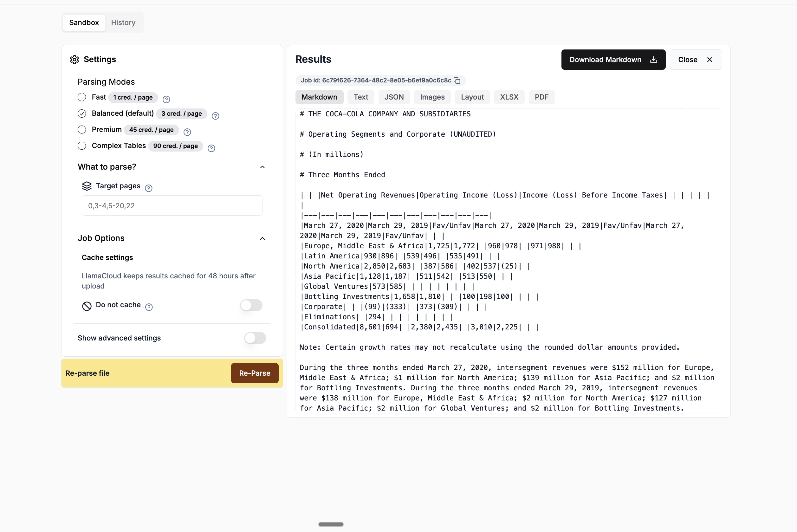Click the 'THE COCA-COLA COMPANY AND SUBSIDIARIES' heading
Image resolution: width=797 pixels, height=532 pixels.
point(385,114)
